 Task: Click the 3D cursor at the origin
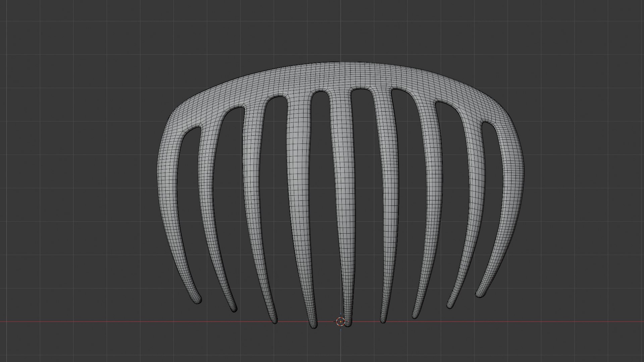pyautogui.click(x=340, y=321)
